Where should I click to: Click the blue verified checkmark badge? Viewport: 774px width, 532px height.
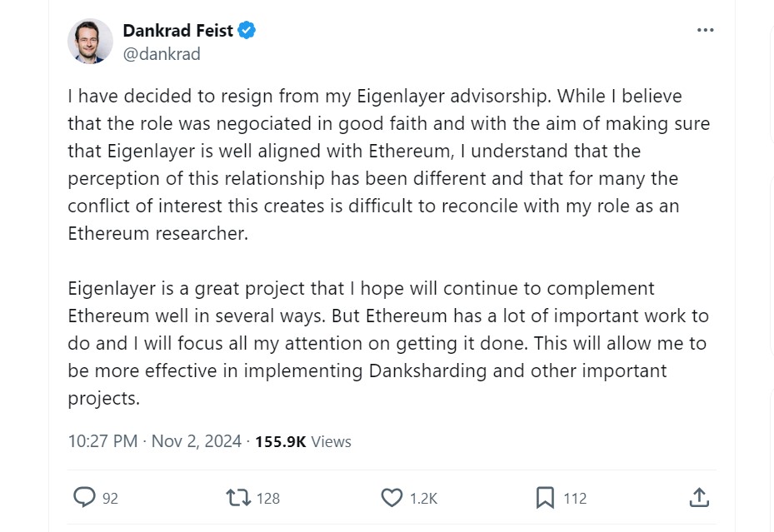click(247, 31)
